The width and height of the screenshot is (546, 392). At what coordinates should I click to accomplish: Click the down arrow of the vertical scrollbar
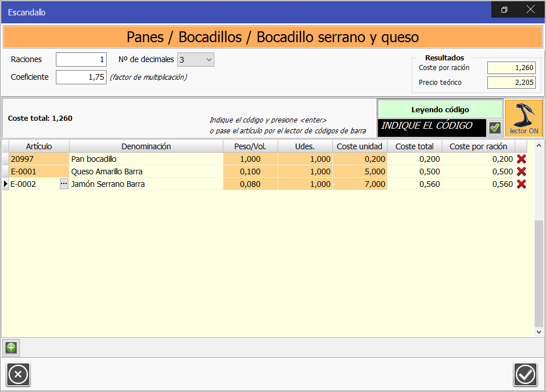[x=538, y=332]
